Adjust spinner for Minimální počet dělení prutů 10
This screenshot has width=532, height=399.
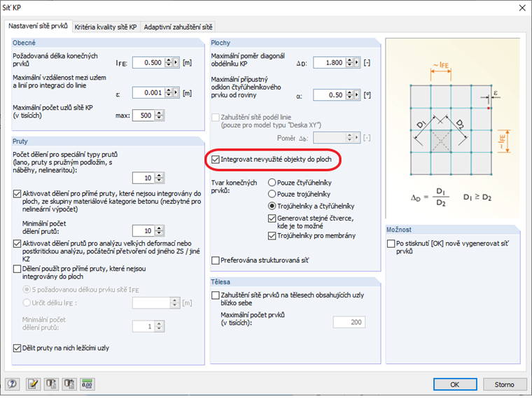160,231
